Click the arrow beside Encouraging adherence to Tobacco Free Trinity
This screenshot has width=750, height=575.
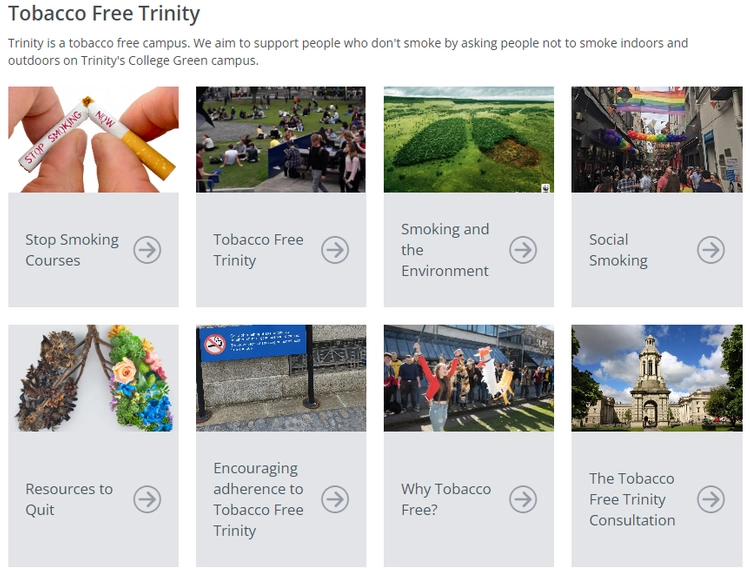click(335, 499)
